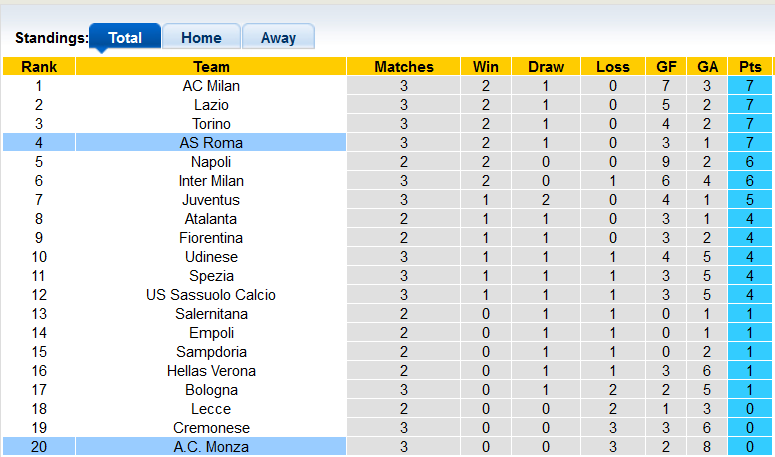This screenshot has height=457, width=775.
Task: Select the Away standings tab
Action: [278, 38]
